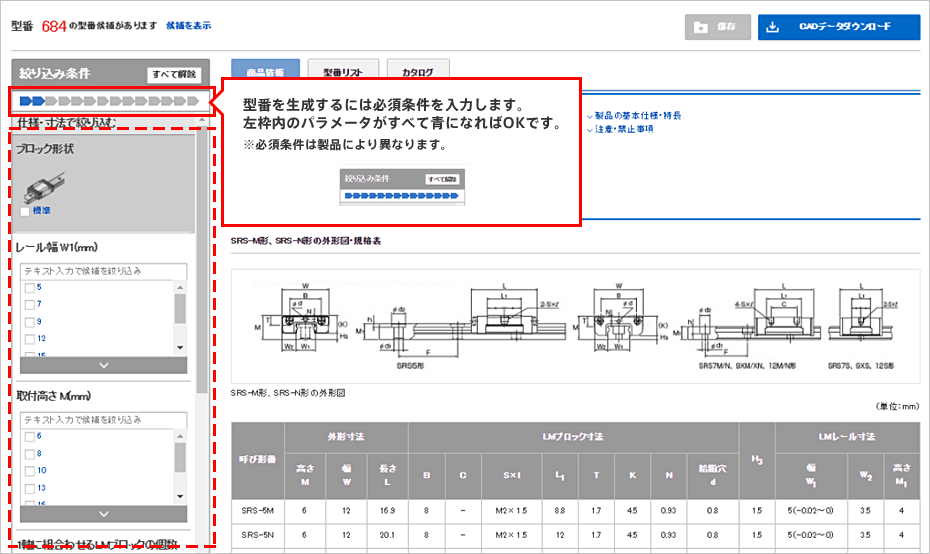Switch to the 型番リスト tab

coord(343,69)
